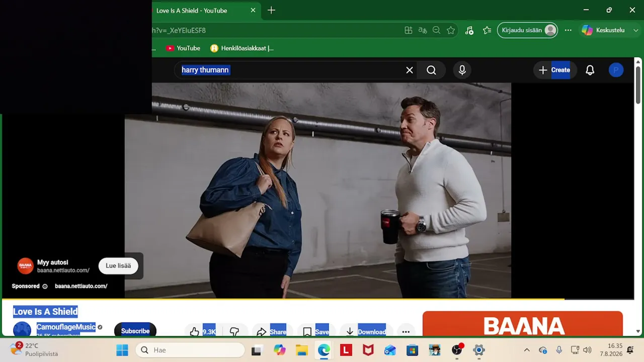The image size is (644, 362).
Task: Open the YouTube account avatar menu
Action: click(616, 70)
